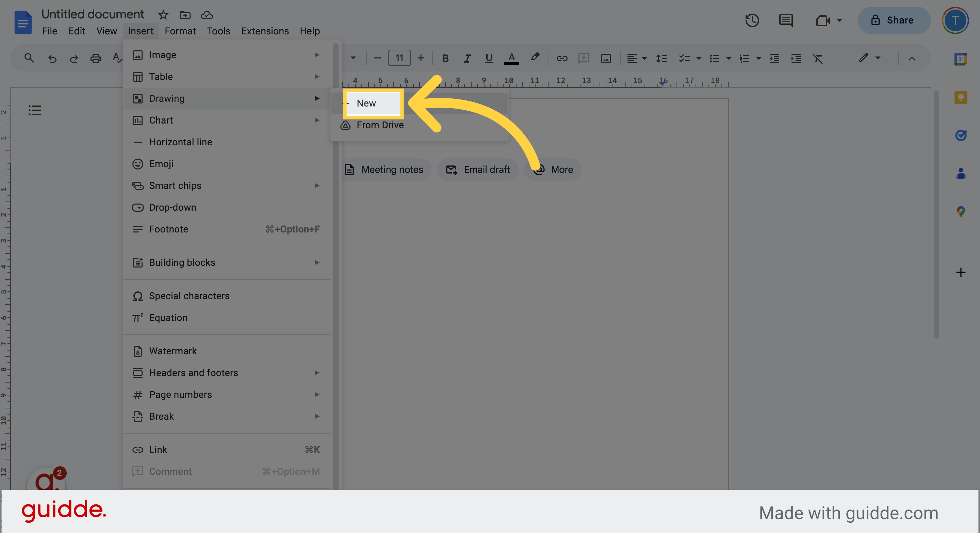
Task: Click the redo arrow
Action: coord(74,58)
